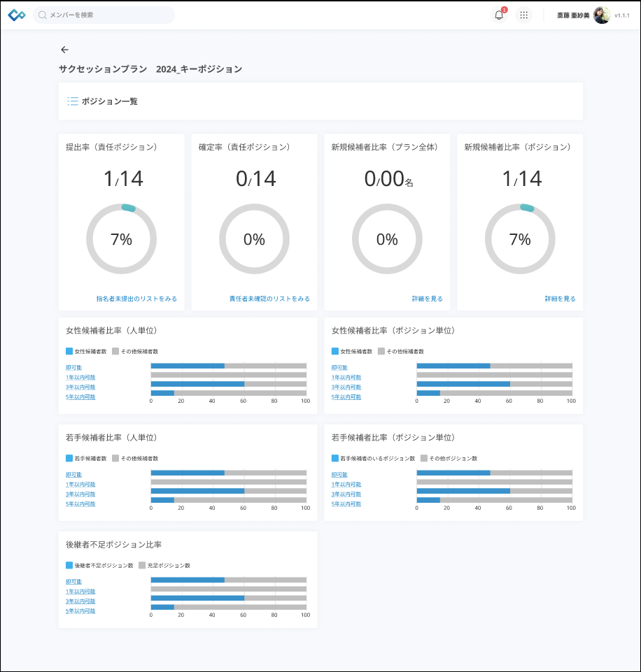Click the app logo in header
This screenshot has height=672, width=641.
click(17, 15)
